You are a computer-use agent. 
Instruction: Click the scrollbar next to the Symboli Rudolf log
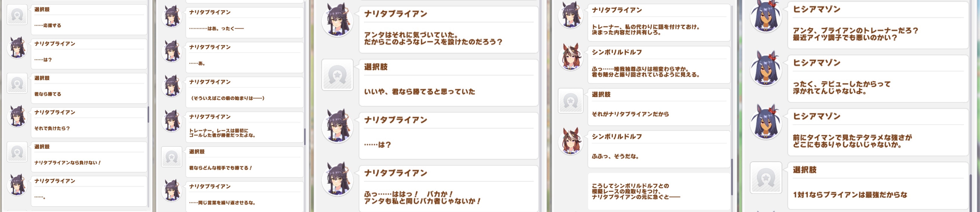coord(732,177)
